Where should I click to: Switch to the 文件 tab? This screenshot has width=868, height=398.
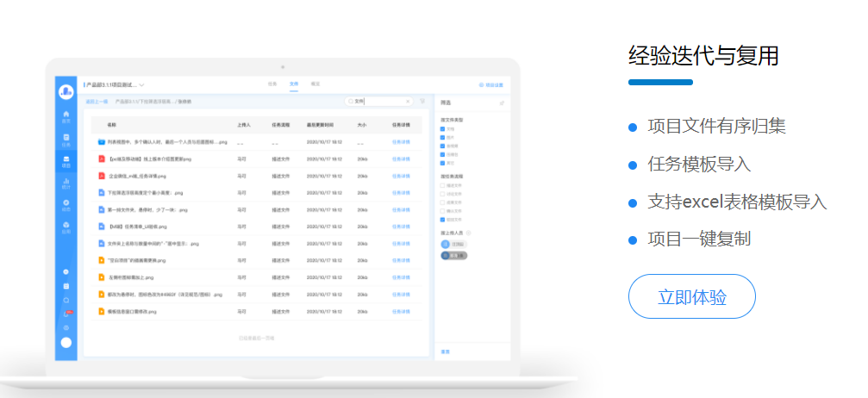click(293, 84)
